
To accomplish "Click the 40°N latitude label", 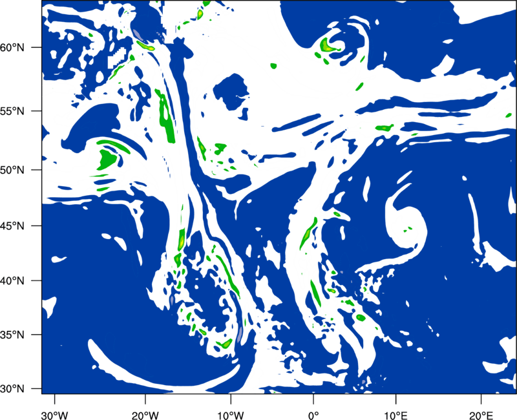I will (x=12, y=281).
